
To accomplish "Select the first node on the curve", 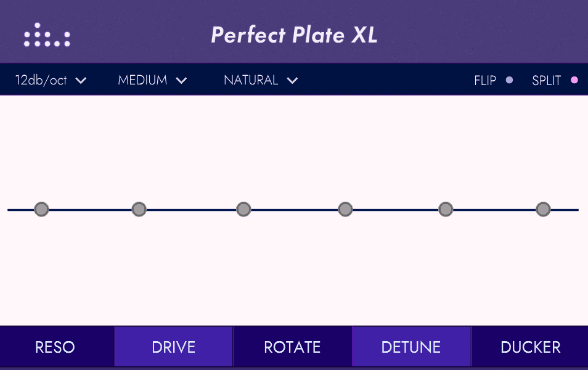I will pos(41,209).
